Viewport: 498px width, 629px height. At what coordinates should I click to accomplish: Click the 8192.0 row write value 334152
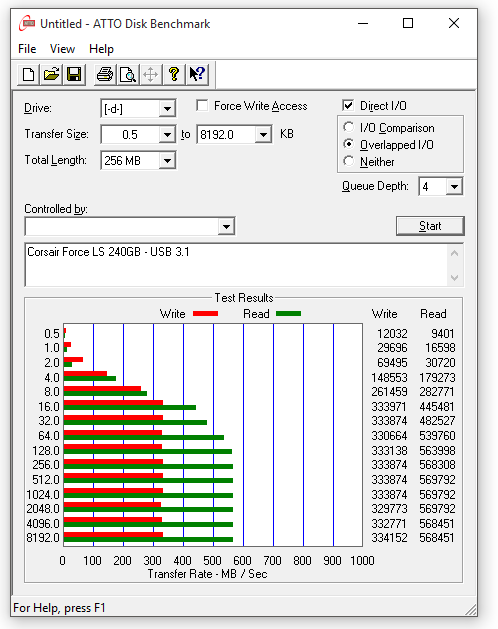pos(389,538)
